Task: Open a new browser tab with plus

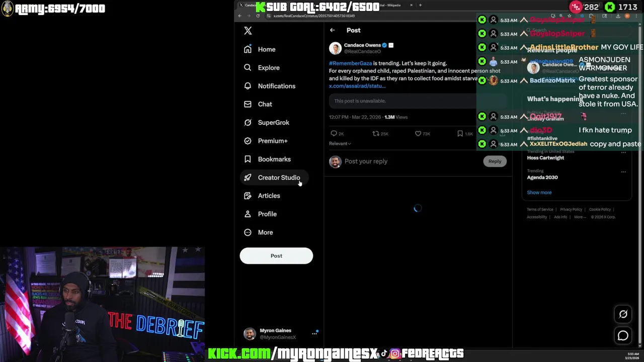Action: (421, 5)
